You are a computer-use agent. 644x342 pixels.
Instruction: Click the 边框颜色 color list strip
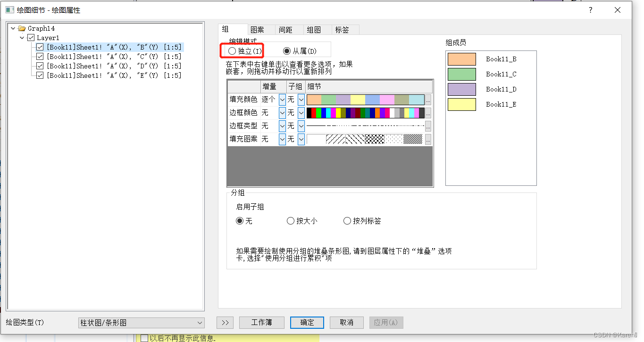[366, 113]
